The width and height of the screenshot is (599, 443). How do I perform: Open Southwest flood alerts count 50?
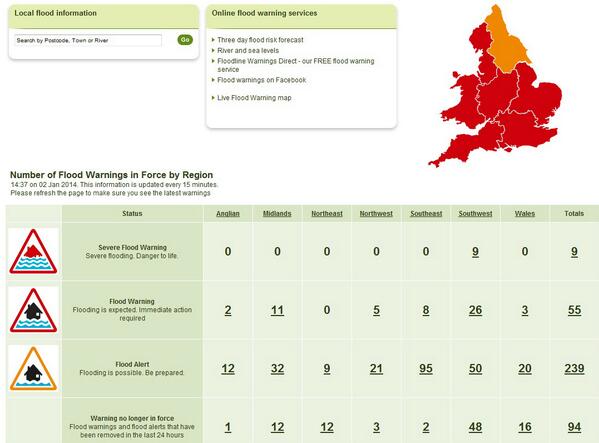tap(475, 369)
